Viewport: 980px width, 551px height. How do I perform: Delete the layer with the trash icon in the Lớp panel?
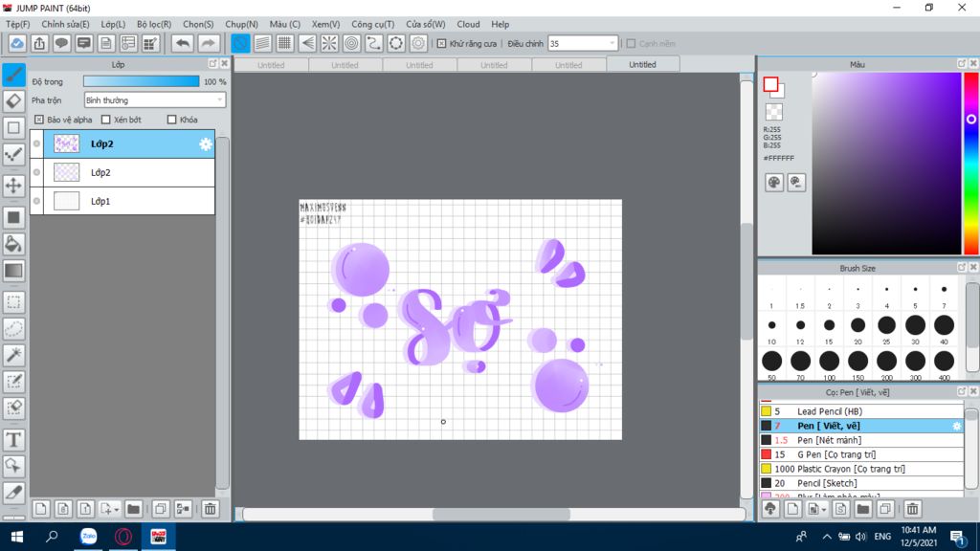210,509
